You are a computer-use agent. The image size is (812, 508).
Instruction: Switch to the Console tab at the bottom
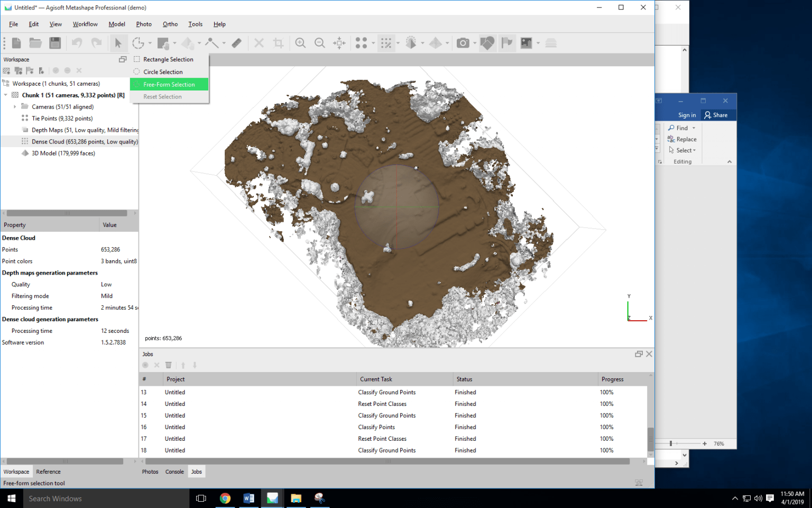click(x=174, y=471)
